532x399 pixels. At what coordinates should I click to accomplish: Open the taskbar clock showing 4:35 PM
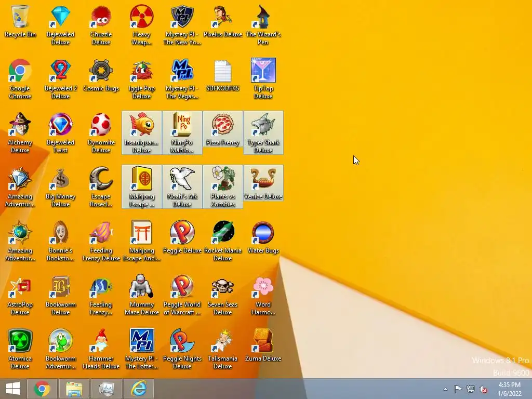coord(509,389)
